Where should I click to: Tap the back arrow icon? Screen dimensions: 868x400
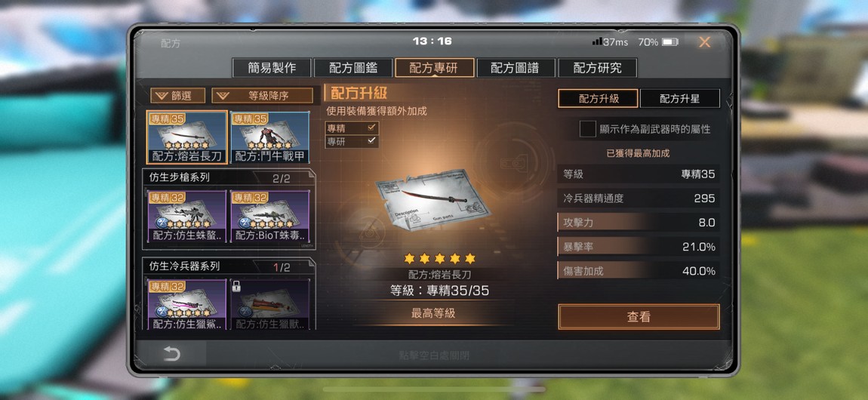171,354
